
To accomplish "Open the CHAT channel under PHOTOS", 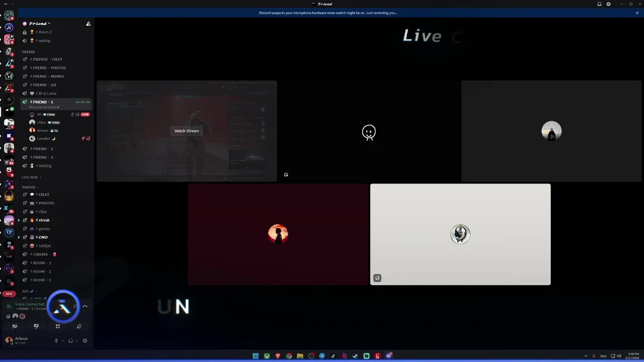I will pyautogui.click(x=56, y=195).
